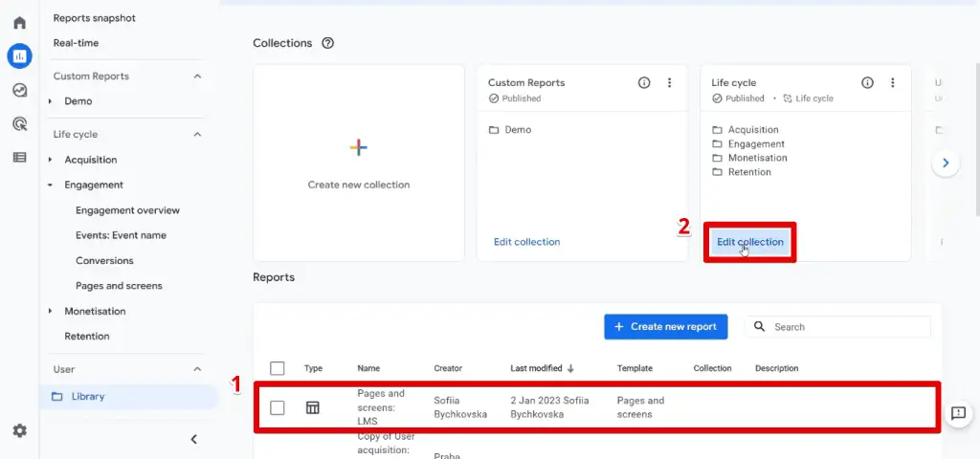Open the Explore icon in navigation rail
The height and width of the screenshot is (459, 980).
coord(19,91)
